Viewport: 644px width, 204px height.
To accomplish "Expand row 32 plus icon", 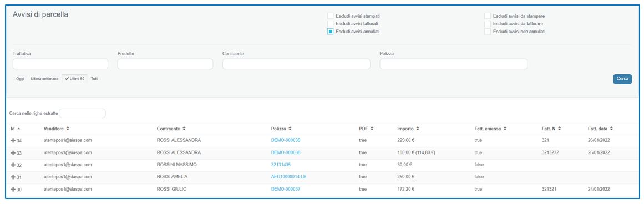I will pos(13,165).
